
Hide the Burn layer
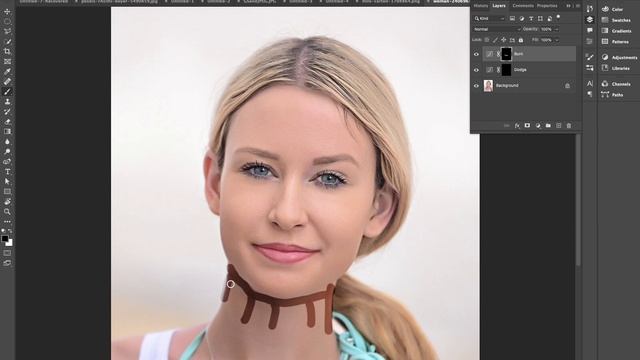pos(476,54)
